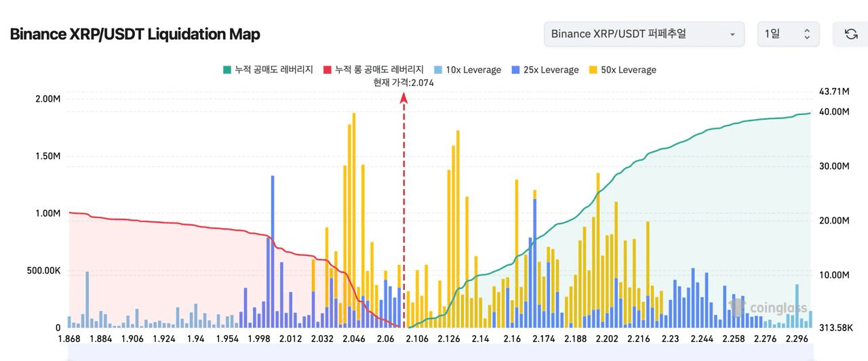
Task: Click the 20.00M right axis label
Action: click(x=834, y=221)
